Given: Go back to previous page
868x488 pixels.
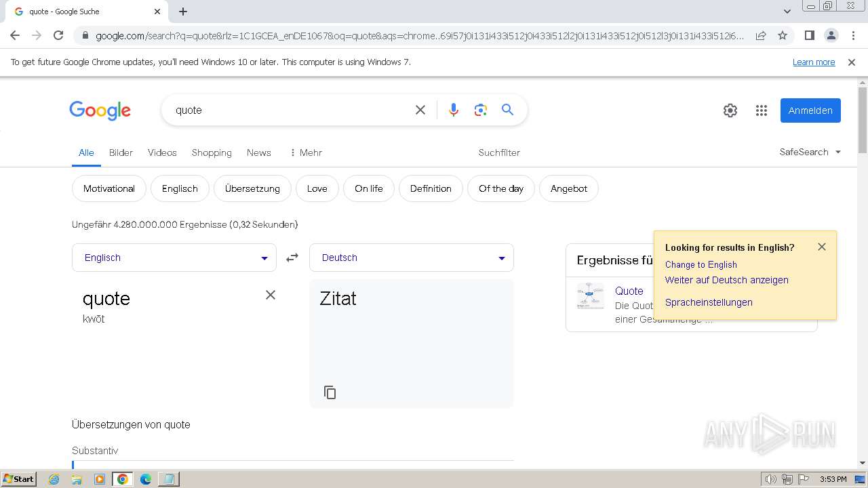Looking at the screenshot, I should (15, 35).
